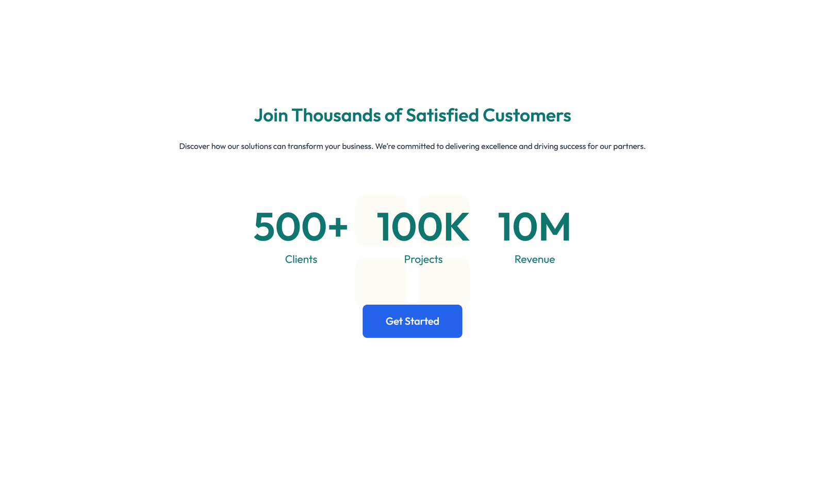
Task: Click the word "Join" in the heading
Action: pyautogui.click(x=271, y=115)
